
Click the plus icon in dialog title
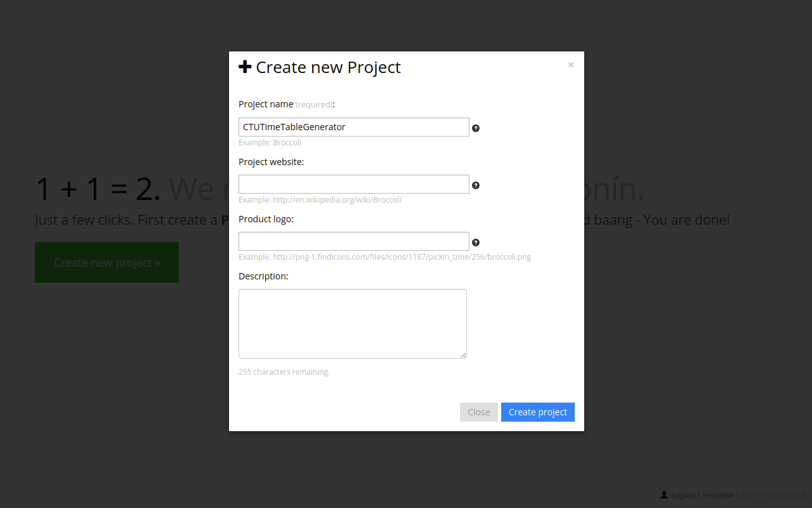pos(245,67)
